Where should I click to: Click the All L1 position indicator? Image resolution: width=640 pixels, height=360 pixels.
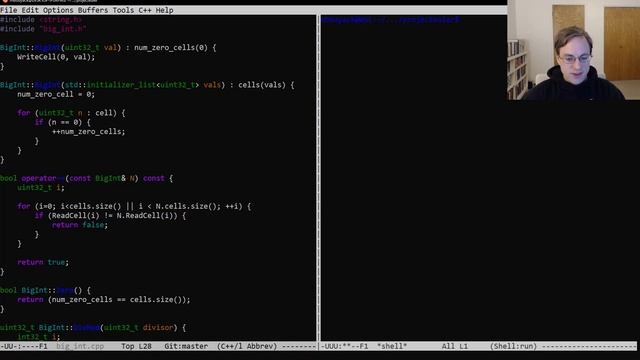point(455,346)
